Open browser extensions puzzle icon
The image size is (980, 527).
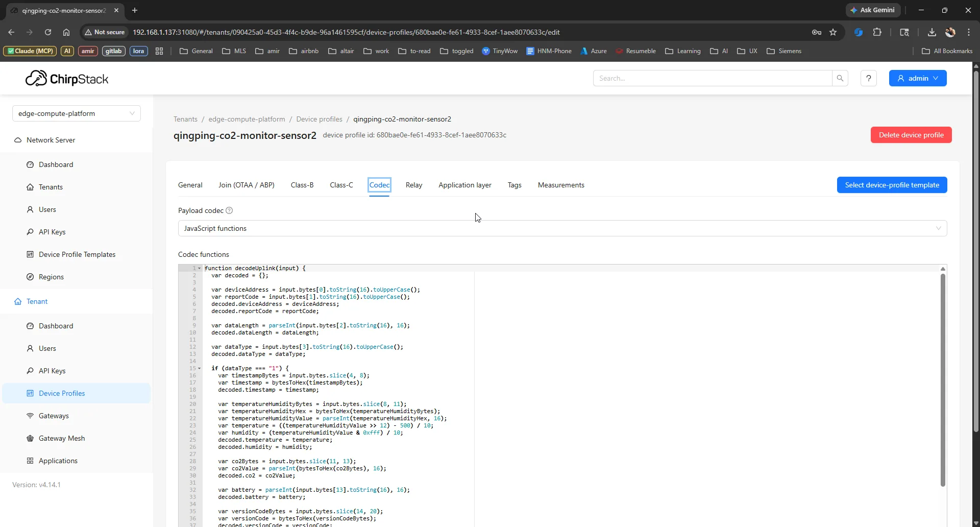tap(877, 32)
